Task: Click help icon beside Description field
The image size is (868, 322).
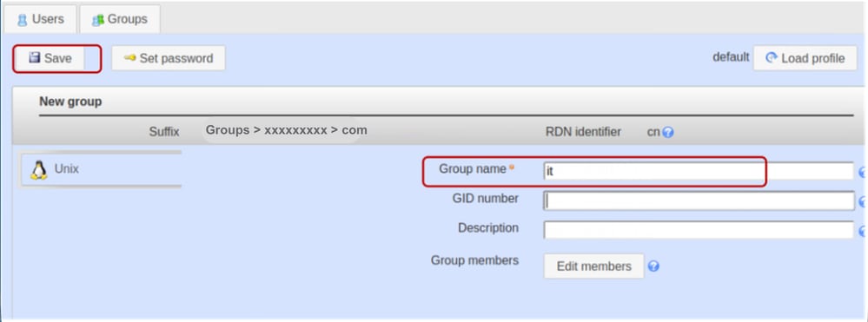Action: [x=863, y=231]
